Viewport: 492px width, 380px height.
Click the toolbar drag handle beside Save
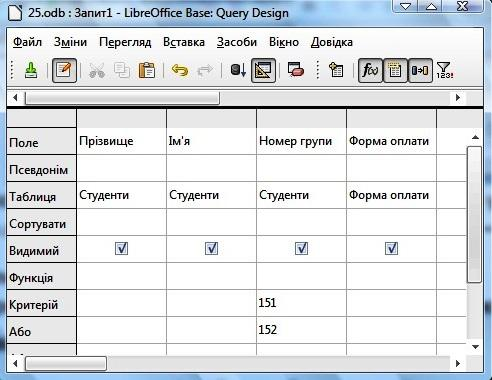(12, 70)
